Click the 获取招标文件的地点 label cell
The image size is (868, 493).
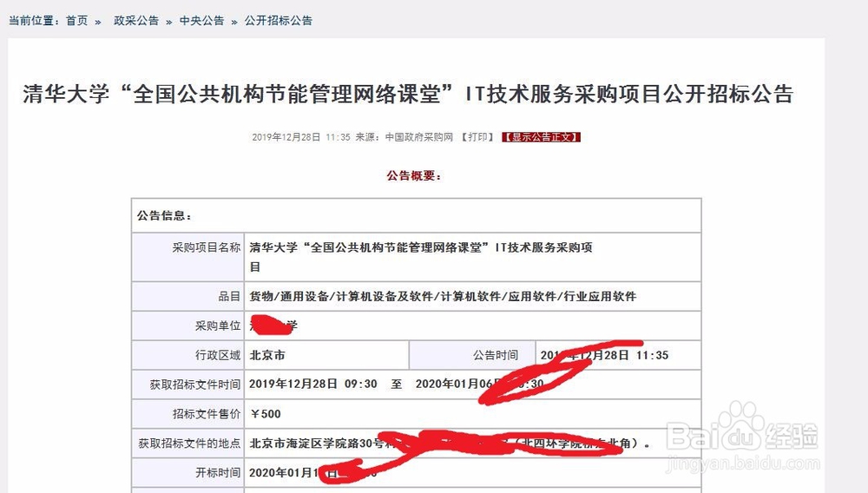[188, 443]
